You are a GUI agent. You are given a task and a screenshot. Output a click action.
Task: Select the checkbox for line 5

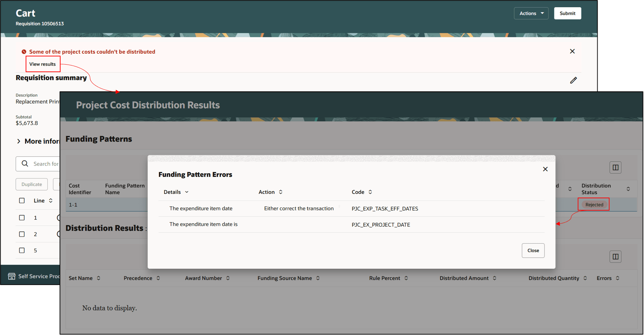22,250
